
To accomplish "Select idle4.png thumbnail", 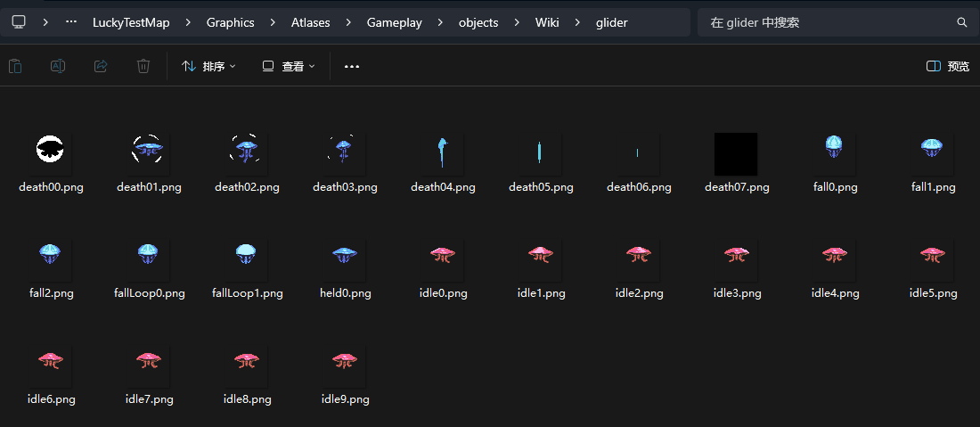I will (x=835, y=260).
